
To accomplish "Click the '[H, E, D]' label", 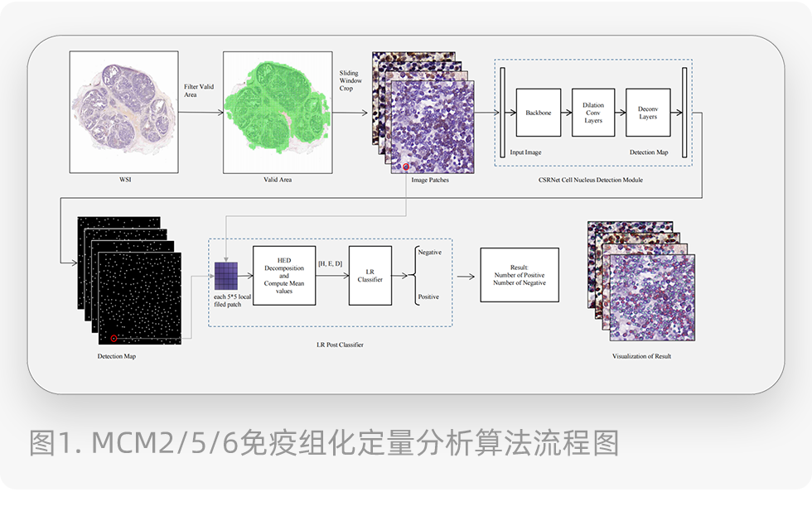I will click(331, 263).
